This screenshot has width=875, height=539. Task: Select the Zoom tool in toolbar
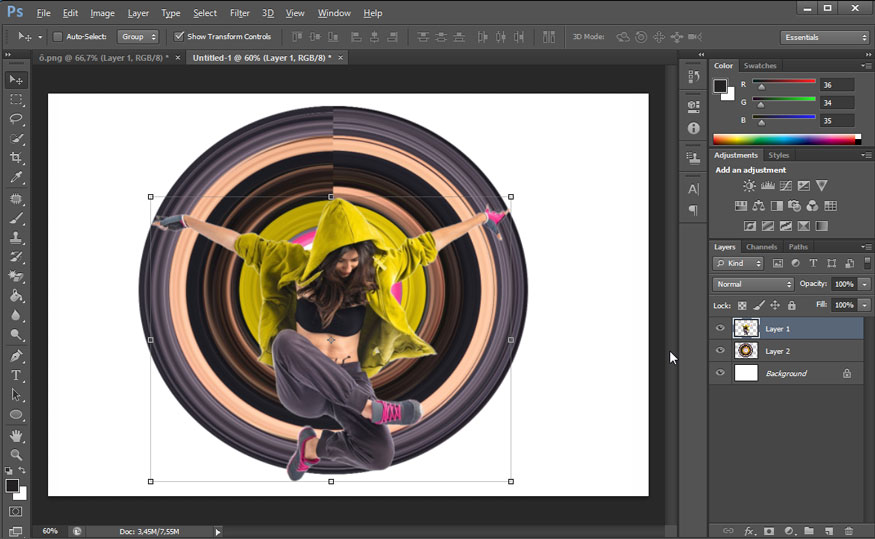click(x=16, y=455)
